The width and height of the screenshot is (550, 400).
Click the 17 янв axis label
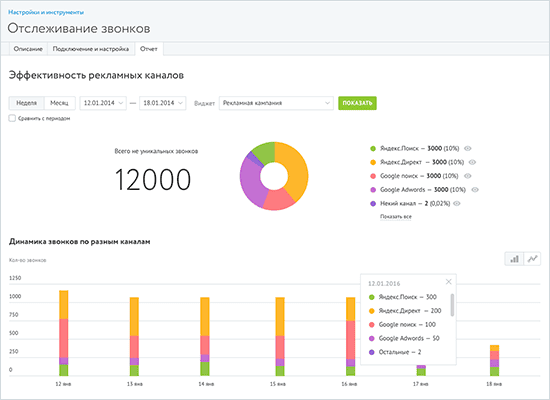[421, 384]
